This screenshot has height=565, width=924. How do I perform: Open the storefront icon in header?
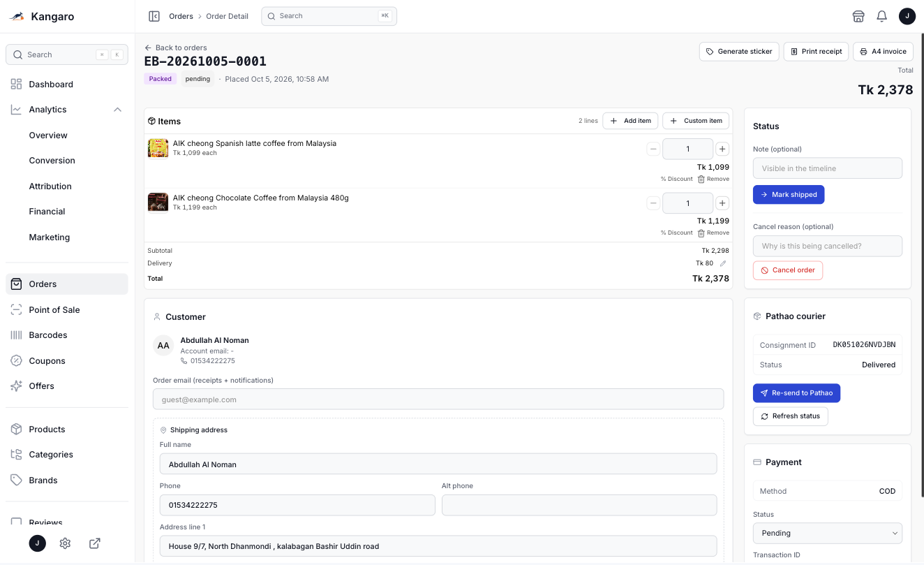point(858,16)
